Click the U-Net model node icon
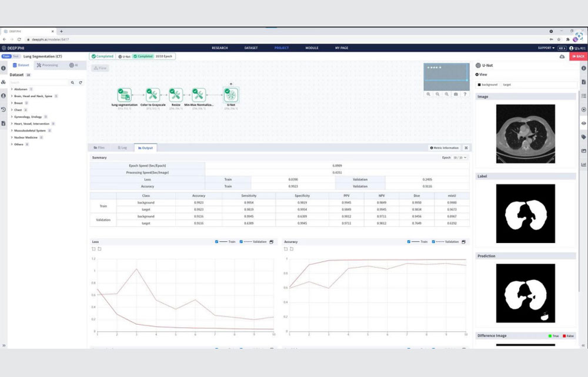This screenshot has width=588, height=377. 230,95
